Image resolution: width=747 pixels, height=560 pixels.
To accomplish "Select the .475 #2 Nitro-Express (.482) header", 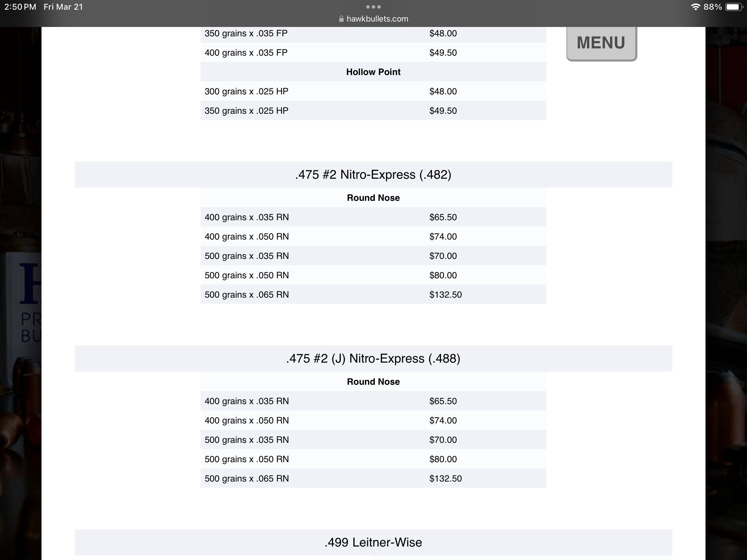I will (373, 175).
